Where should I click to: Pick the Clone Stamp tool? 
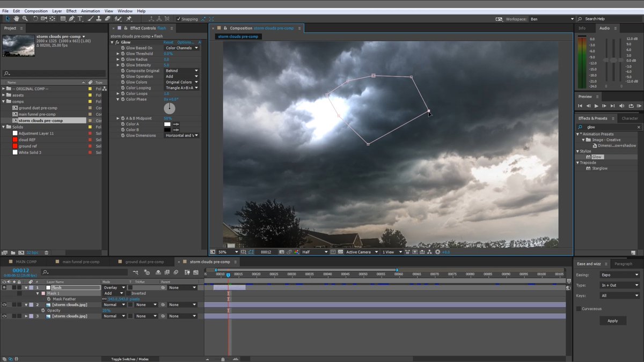(99, 19)
